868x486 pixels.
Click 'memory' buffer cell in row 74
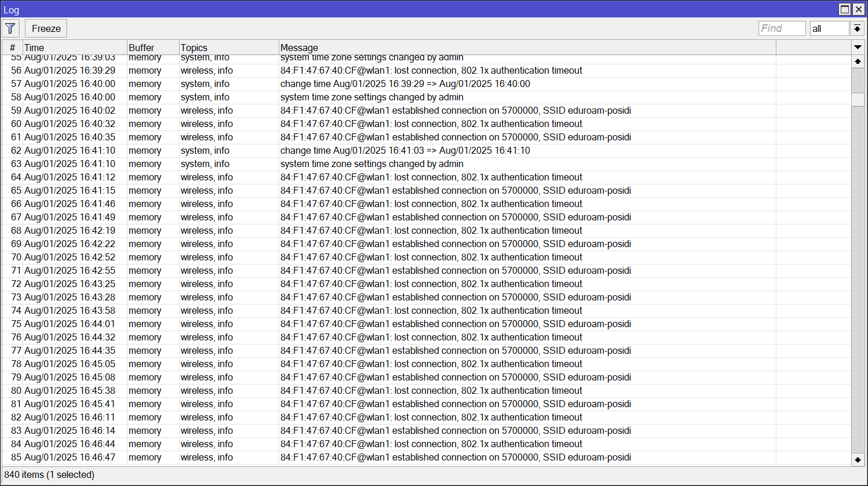coord(145,310)
